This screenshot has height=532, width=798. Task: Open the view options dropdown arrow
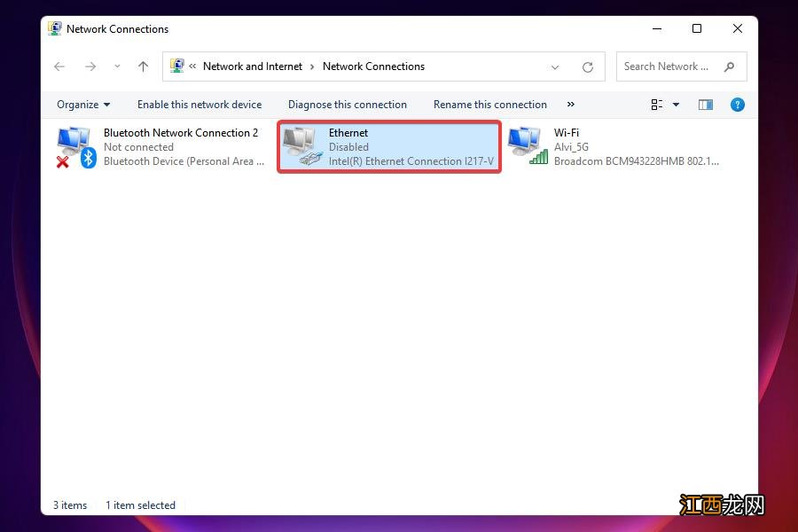[x=676, y=105]
